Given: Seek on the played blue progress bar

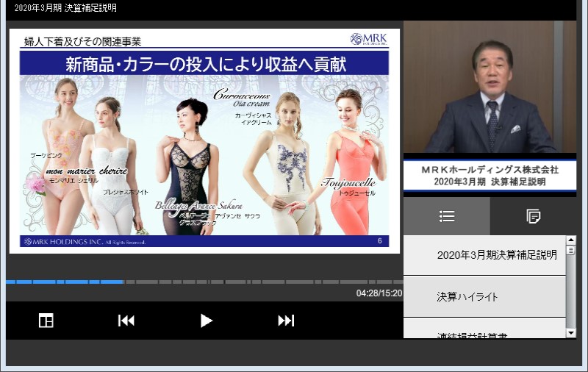Looking at the screenshot, I should (64, 282).
